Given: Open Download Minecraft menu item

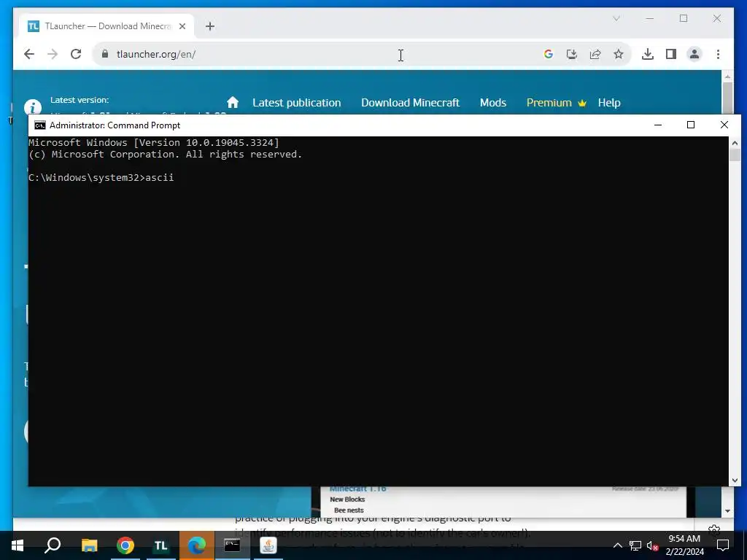Looking at the screenshot, I should click(410, 103).
